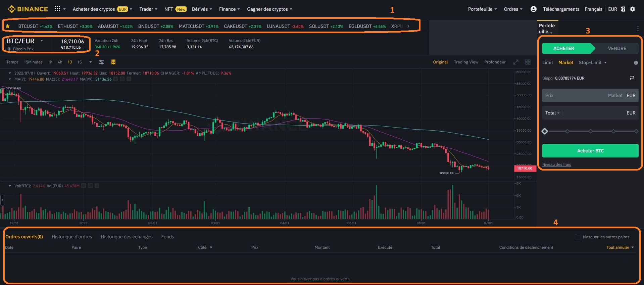Expand the left side panel arrow

pos(2,200)
